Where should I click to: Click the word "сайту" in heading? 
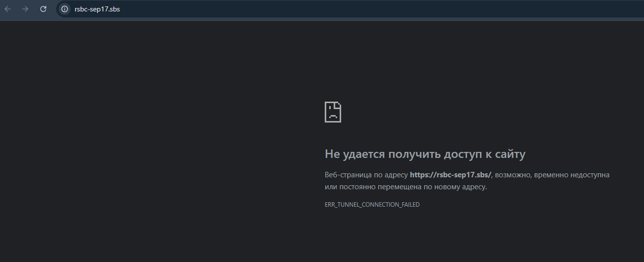510,154
